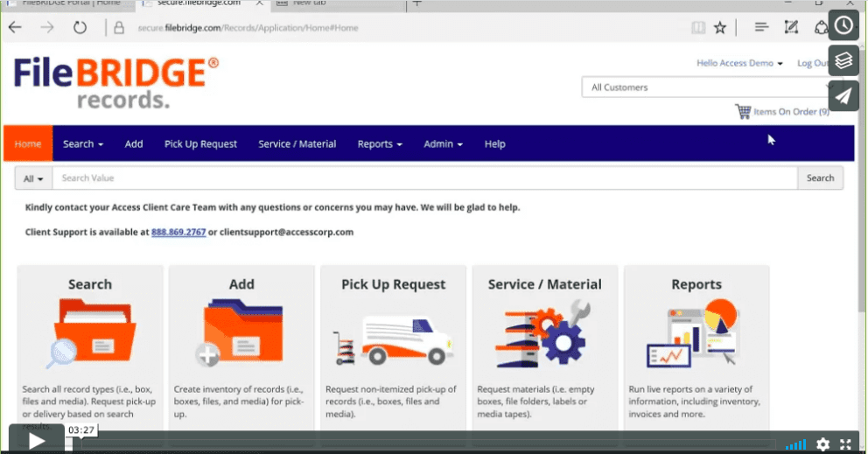Open the Reports menu in navbar
Screen dimensions: 868x454
[x=380, y=144]
